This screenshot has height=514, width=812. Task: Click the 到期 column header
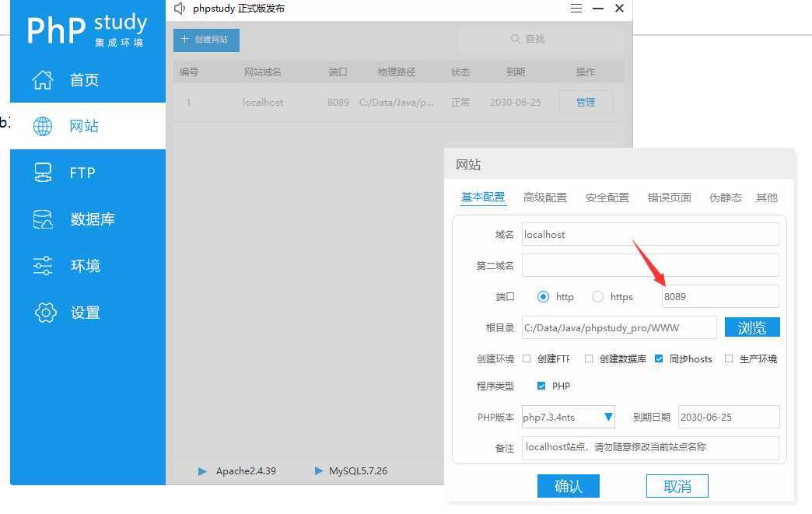click(x=516, y=72)
